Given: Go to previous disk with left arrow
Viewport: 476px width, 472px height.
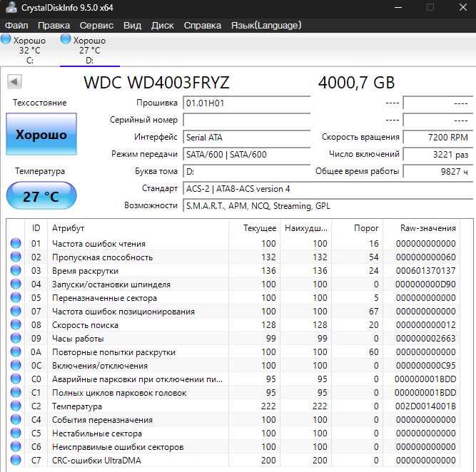Looking at the screenshot, I should pos(14,81).
